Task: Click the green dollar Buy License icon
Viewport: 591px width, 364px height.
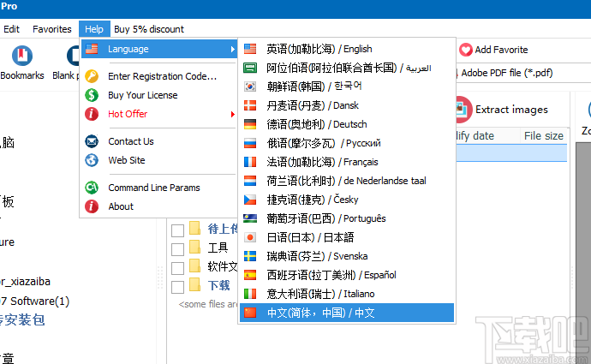Action: point(92,95)
